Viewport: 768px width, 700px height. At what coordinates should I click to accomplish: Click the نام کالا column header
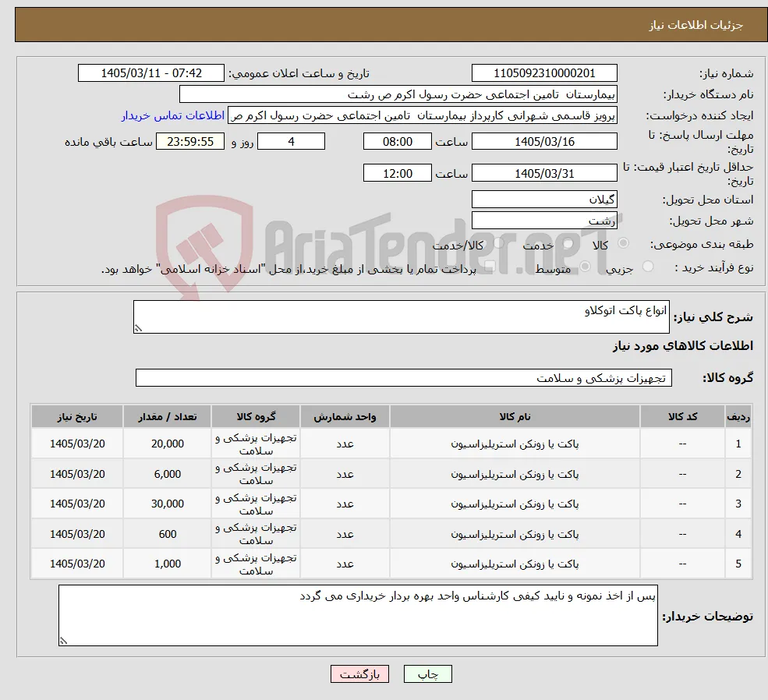click(515, 416)
